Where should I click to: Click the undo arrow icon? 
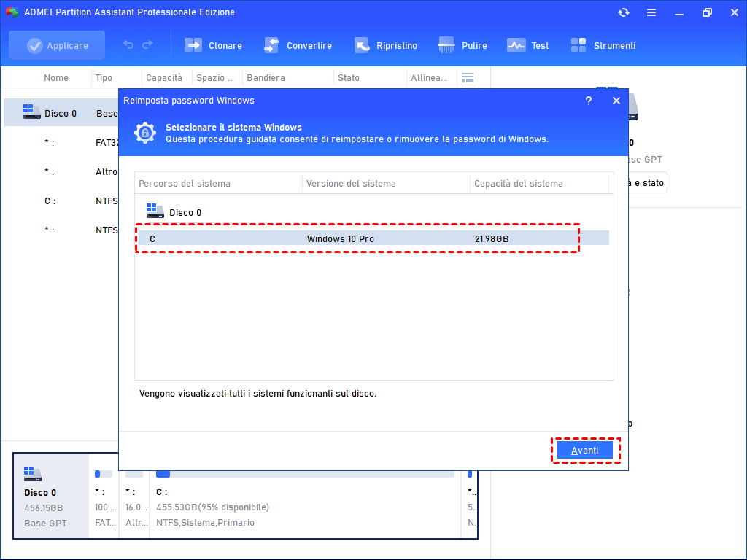click(128, 44)
